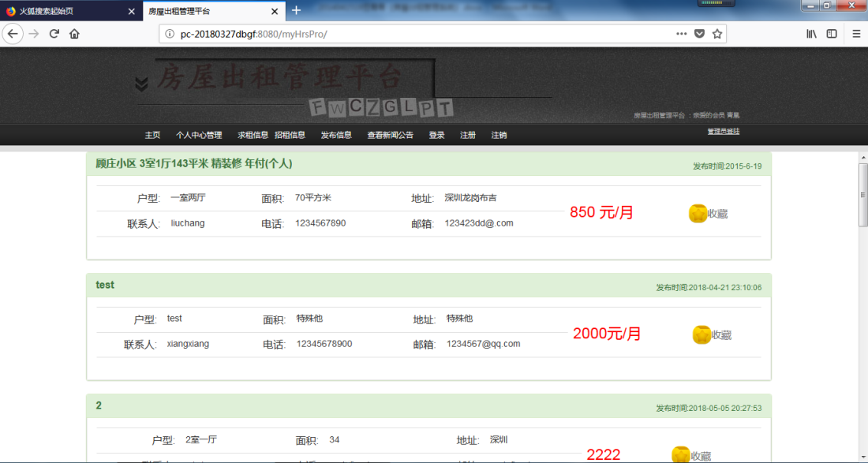Select phone number 12345678900
The image size is (868, 463).
[x=324, y=344]
